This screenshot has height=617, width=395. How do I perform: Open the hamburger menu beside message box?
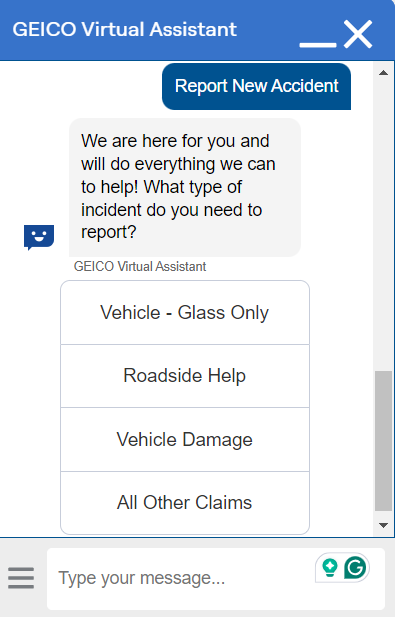(x=21, y=578)
